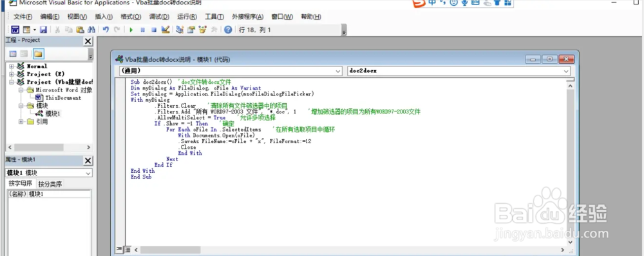Screen dimensions: 644x256
Task: Select 模块1 in the project tree
Action: [x=53, y=113]
